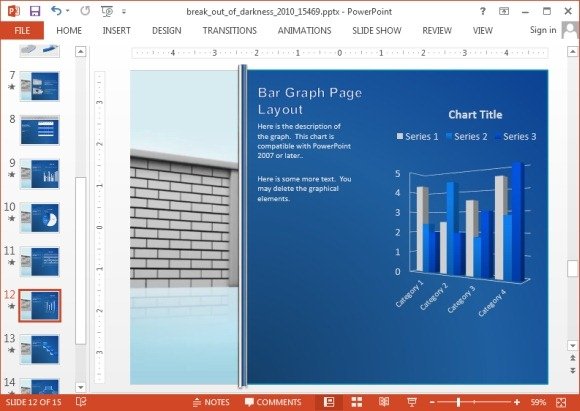Toggle the COMMENTS pane

pos(273,402)
